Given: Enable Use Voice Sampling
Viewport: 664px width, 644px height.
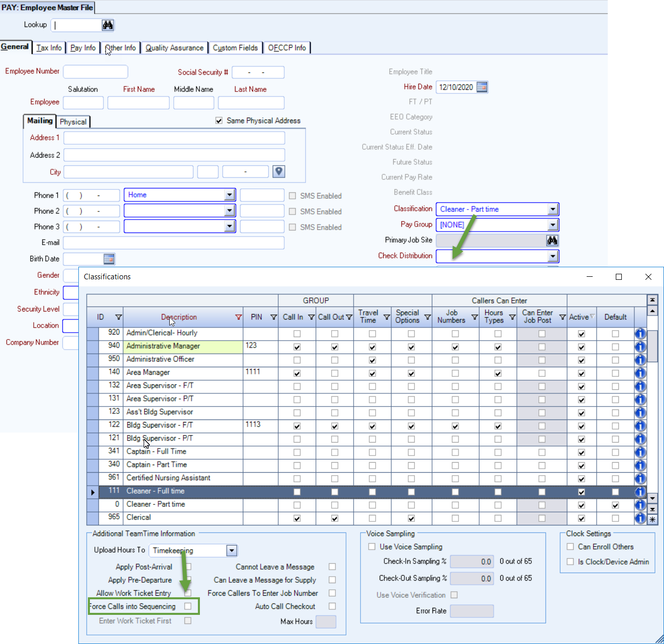Looking at the screenshot, I should pyautogui.click(x=372, y=547).
